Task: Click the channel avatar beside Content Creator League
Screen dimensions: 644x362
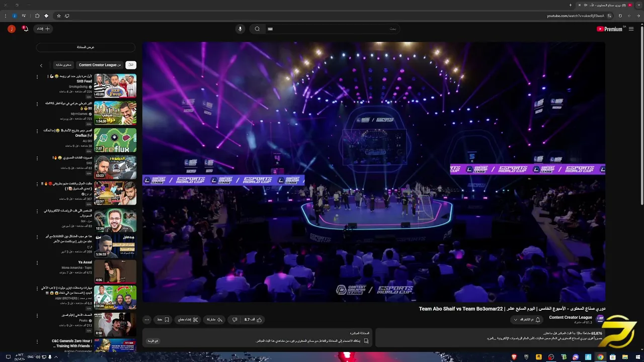Action: point(600,319)
